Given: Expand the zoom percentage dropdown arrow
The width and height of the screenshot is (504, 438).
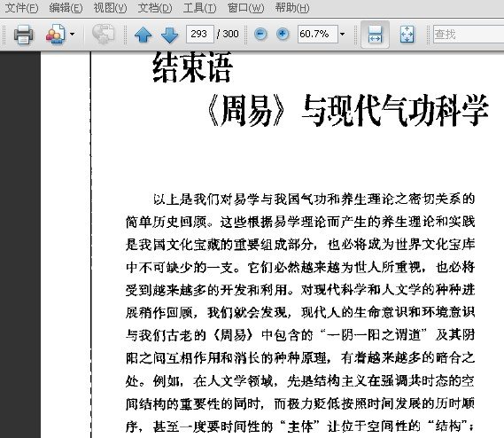Looking at the screenshot, I should tap(342, 34).
